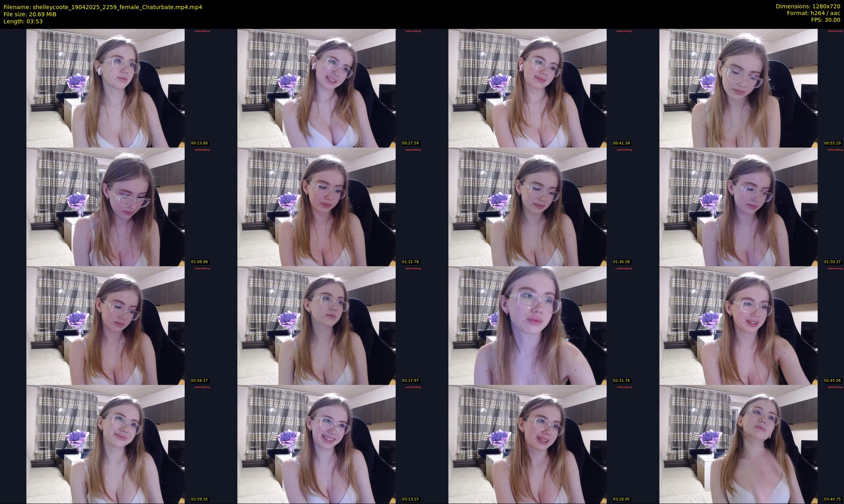Click the thumbnail at timestamp 00:13.80

tap(105, 88)
